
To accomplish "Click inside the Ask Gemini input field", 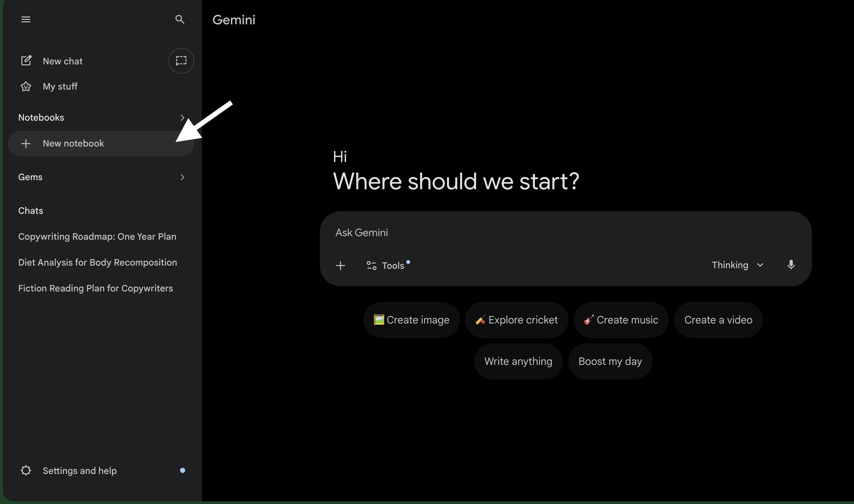I will (510, 233).
